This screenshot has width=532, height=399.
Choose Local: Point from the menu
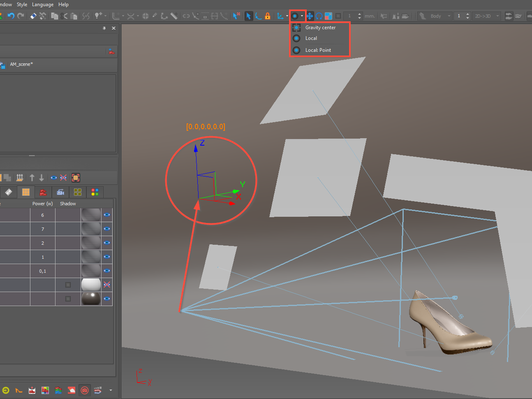coord(318,50)
